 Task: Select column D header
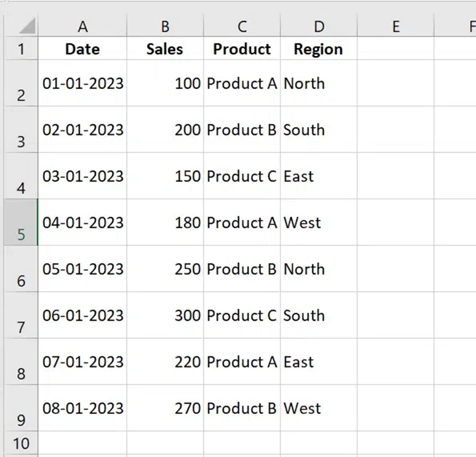point(319,25)
